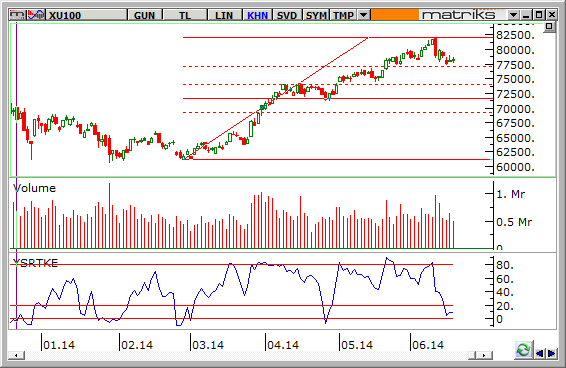Viewport: 566px width, 368px height.
Task: Select the Volume panel label
Action: (x=34, y=188)
